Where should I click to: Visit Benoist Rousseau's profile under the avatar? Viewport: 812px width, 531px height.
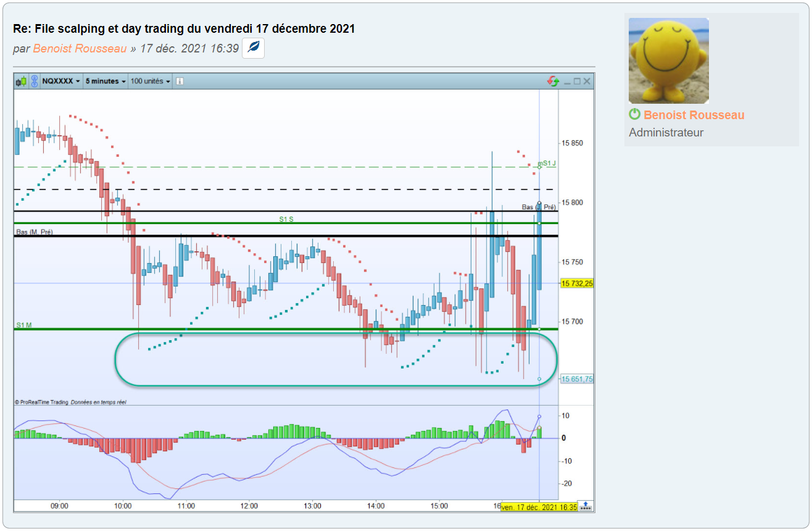pos(694,115)
